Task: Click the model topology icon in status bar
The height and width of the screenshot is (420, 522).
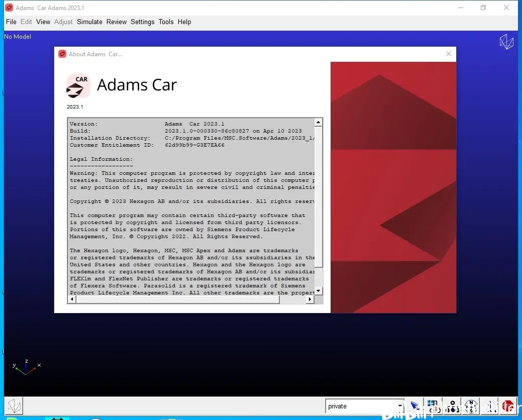Action: 453,406
